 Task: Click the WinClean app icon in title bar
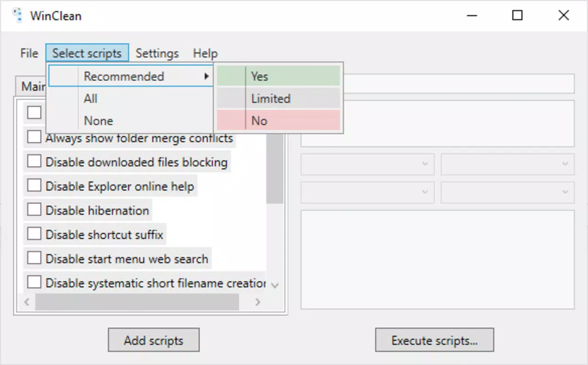tap(17, 16)
